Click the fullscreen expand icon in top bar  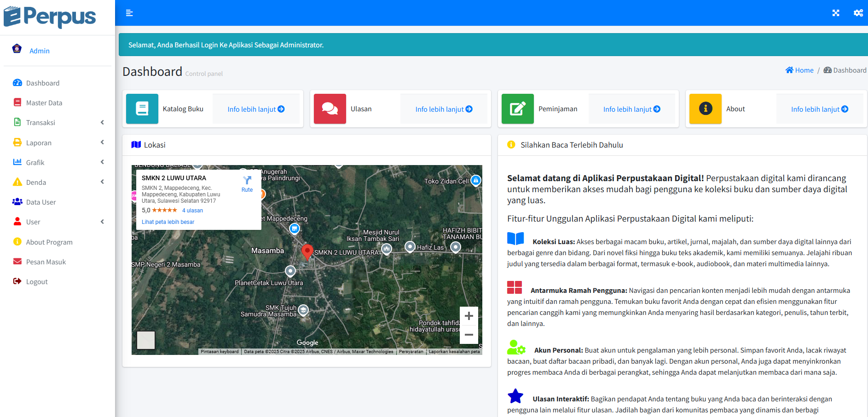click(x=836, y=13)
